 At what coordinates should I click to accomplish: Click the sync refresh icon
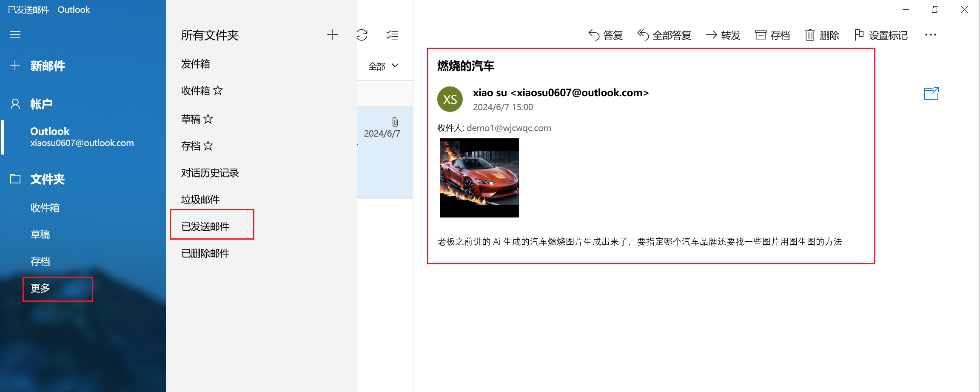point(362,35)
